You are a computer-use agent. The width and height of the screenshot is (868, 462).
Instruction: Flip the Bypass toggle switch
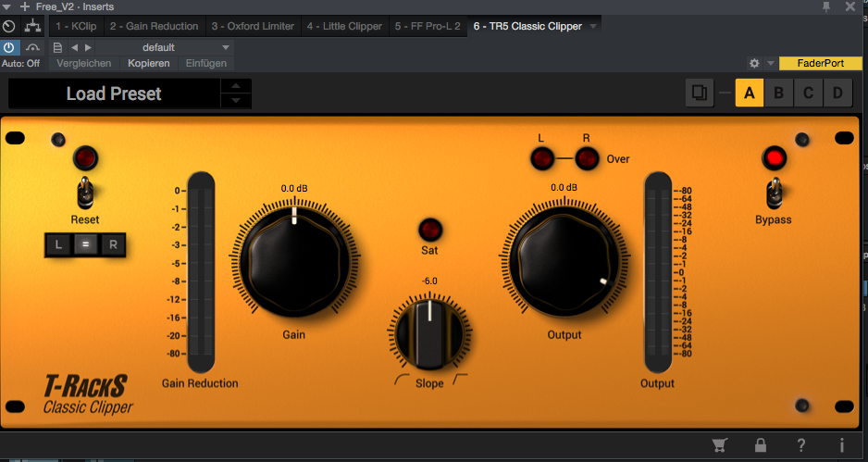pyautogui.click(x=774, y=193)
